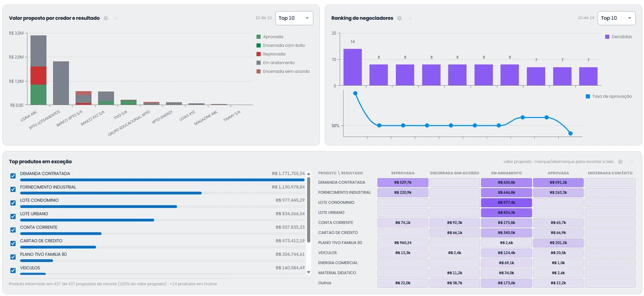
Task: Click the purple bar labeled 14
Action: (353, 67)
